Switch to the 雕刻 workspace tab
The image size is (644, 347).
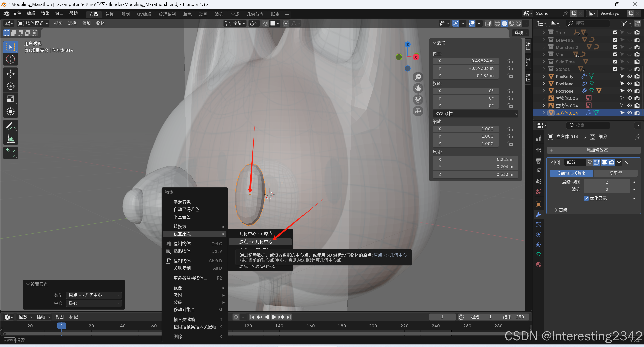click(125, 14)
